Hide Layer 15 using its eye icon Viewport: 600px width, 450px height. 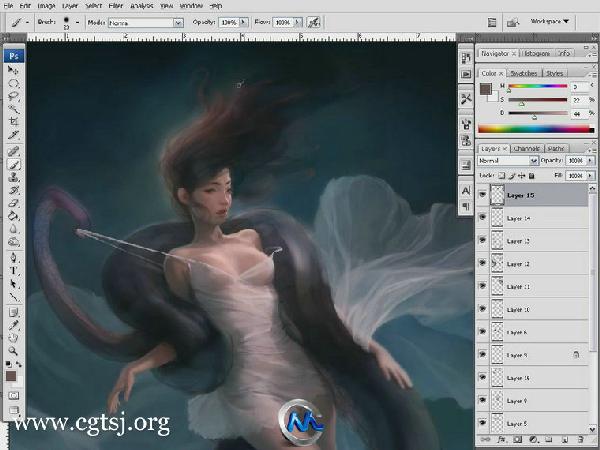coord(485,196)
